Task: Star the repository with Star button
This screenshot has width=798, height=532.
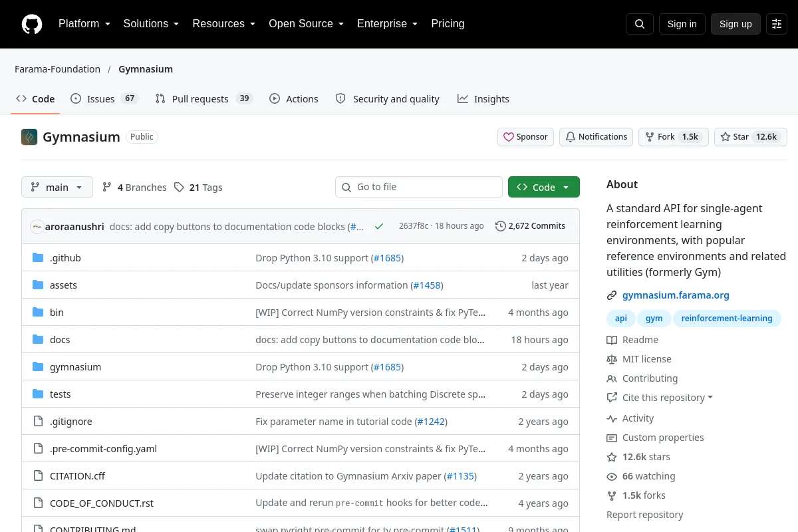Action: coord(751,136)
